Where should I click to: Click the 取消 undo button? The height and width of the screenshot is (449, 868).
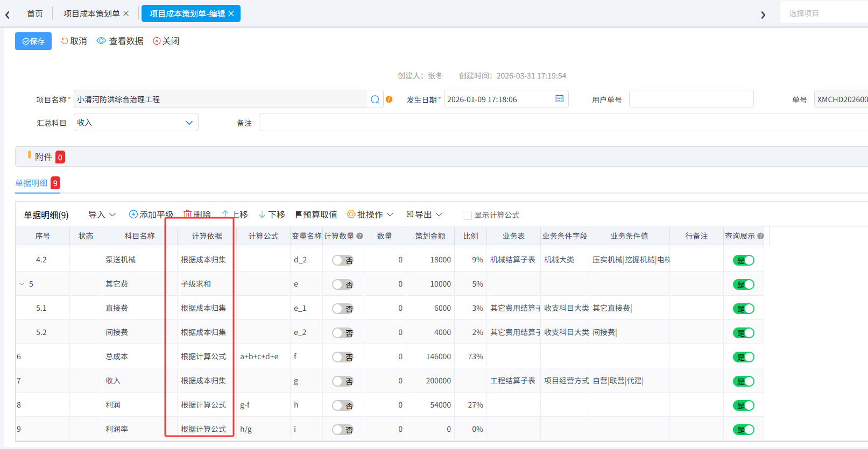(x=74, y=41)
